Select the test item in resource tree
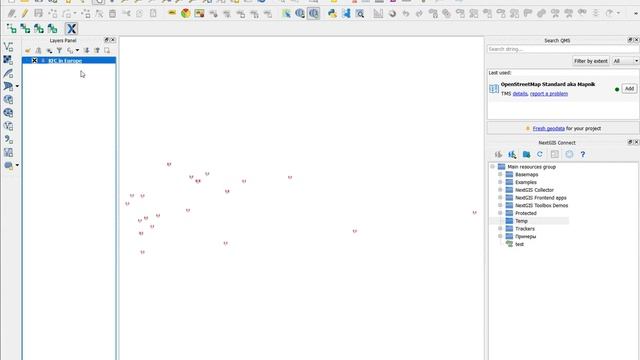This screenshot has height=360, width=640. [519, 244]
